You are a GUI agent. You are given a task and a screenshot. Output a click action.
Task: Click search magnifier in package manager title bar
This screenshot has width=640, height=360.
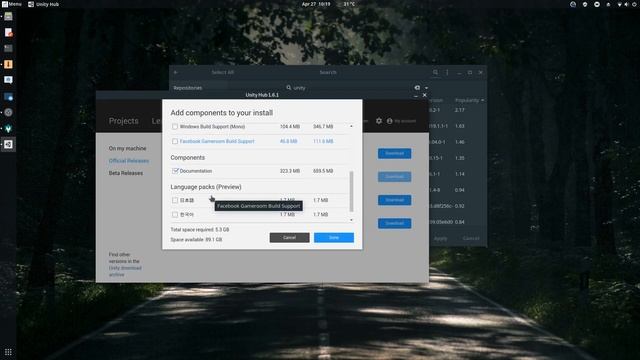pos(436,72)
